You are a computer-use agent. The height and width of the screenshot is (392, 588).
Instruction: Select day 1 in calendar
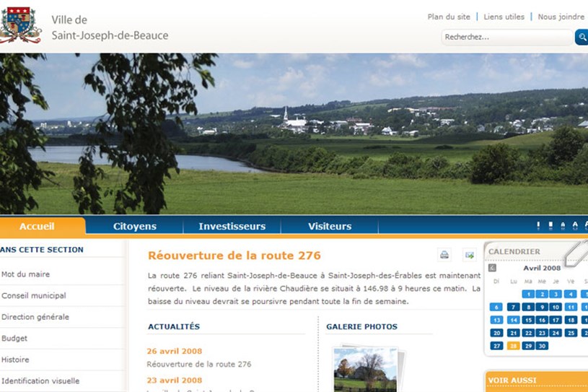pos(528,294)
